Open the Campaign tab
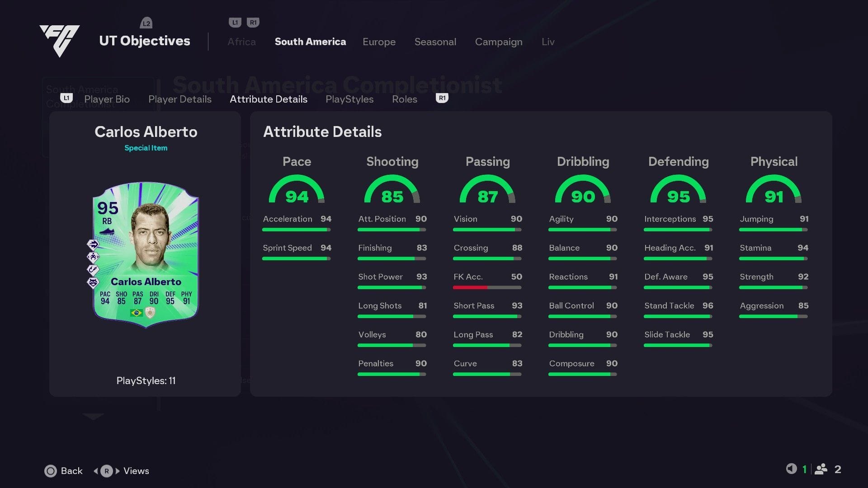Screen dimensions: 868x488 click(x=499, y=42)
